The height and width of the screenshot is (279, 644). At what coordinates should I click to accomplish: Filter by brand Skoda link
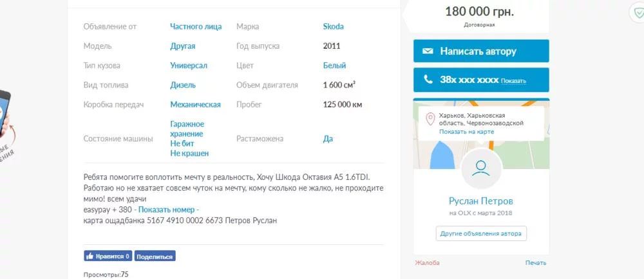pyautogui.click(x=333, y=26)
